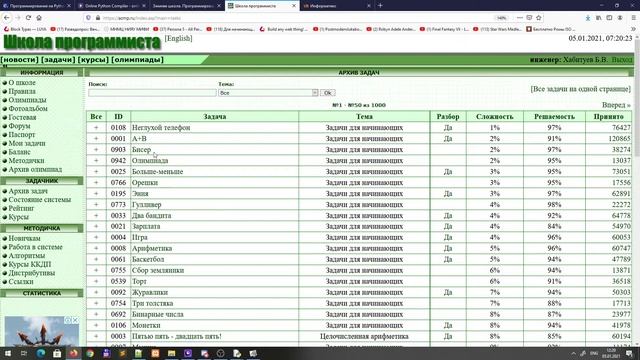
Task: Open the Block Types bookmark
Action: tap(25, 29)
